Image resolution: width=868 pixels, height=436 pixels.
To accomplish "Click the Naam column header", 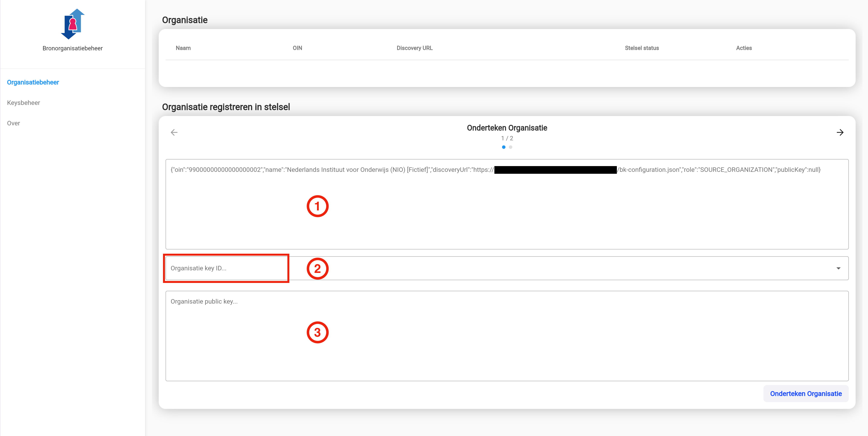I will pyautogui.click(x=183, y=48).
